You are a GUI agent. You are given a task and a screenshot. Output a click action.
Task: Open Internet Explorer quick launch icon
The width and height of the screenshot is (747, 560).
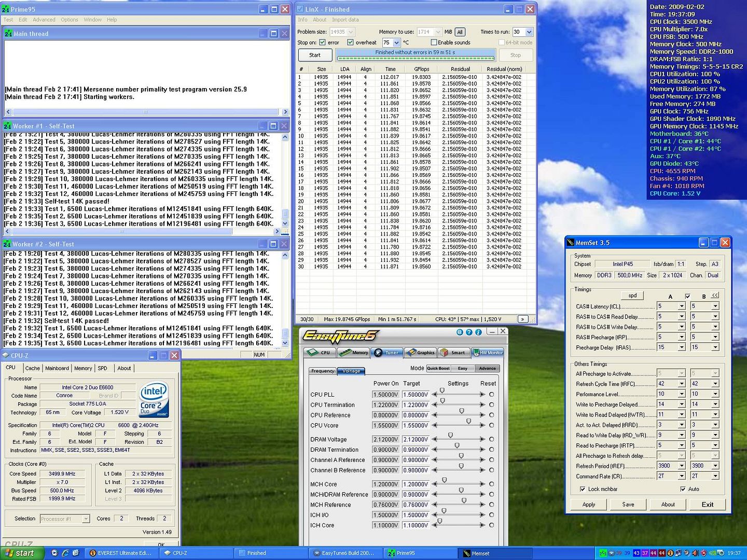coord(65,553)
